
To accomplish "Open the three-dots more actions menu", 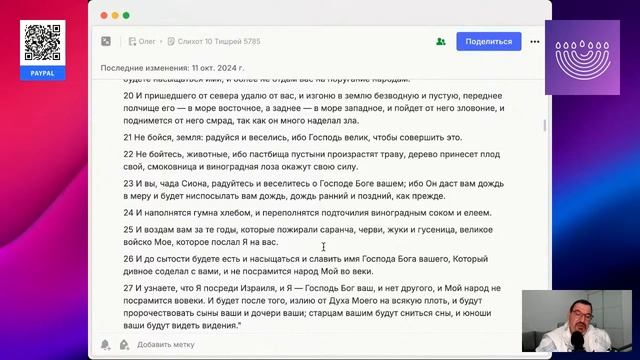I will click(x=535, y=41).
